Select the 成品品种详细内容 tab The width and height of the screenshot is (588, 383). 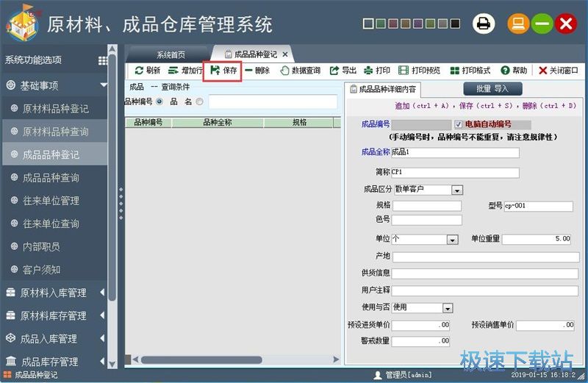[383, 89]
